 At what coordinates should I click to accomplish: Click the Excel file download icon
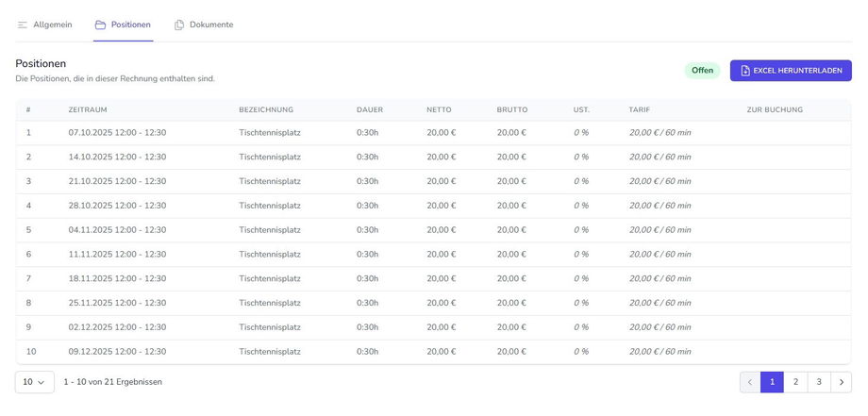(x=745, y=71)
